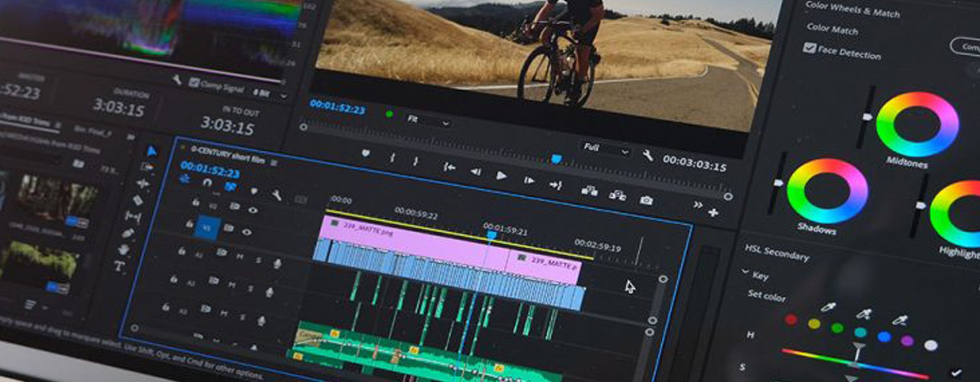Viewport: 980px width, 382px height.
Task: Export frame with camera icon
Action: [x=646, y=200]
